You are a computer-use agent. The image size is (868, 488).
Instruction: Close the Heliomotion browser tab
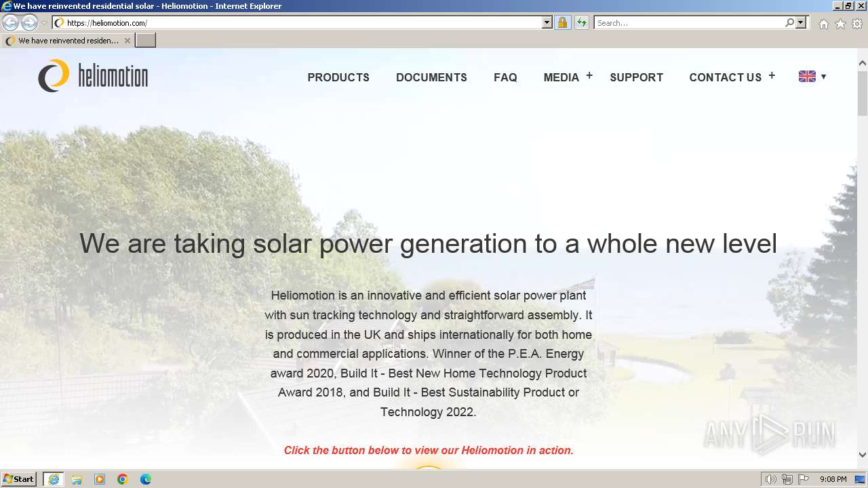[127, 41]
